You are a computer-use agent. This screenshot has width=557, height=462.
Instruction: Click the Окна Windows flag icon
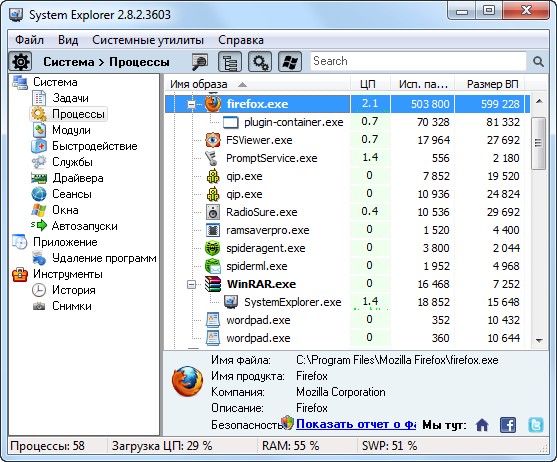pos(39,210)
